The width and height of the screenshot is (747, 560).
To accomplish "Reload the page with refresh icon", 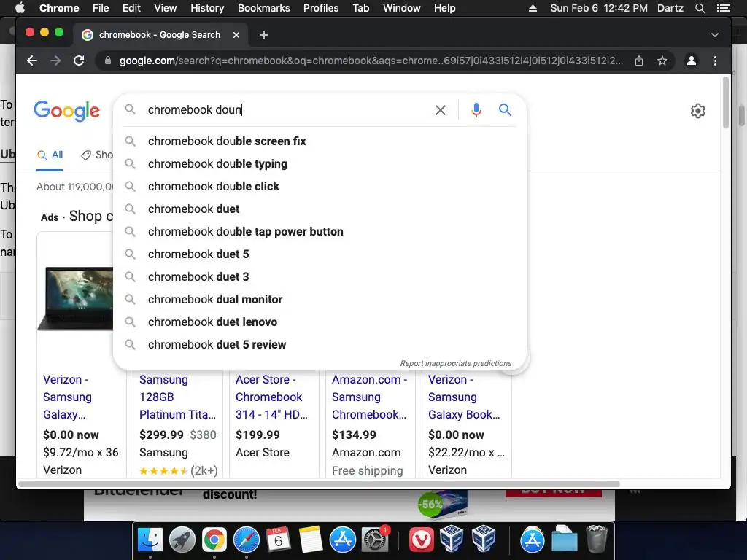I will [x=79, y=61].
